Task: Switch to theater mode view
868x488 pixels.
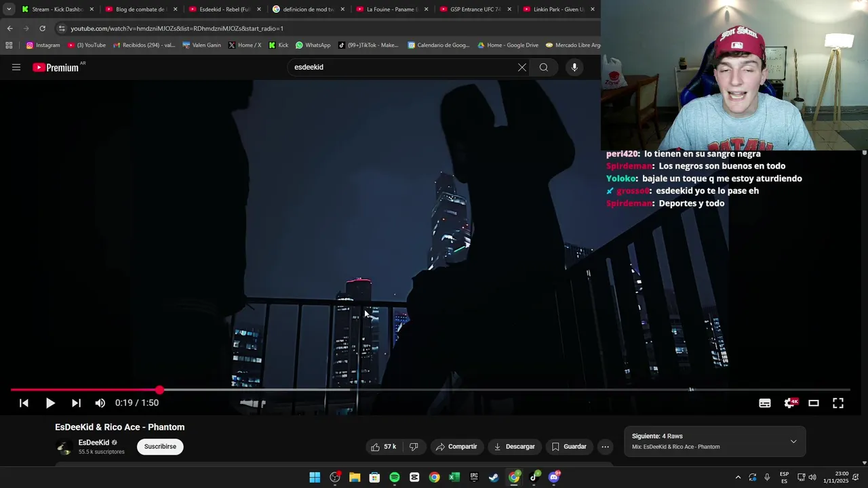Action: 814,403
